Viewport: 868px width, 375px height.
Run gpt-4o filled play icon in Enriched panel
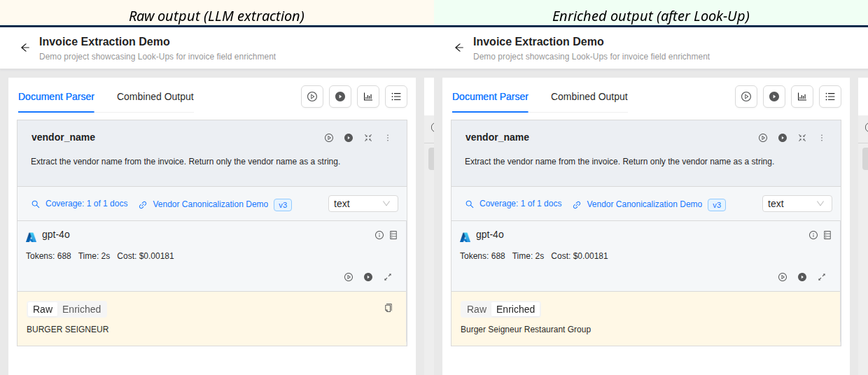[x=802, y=277]
